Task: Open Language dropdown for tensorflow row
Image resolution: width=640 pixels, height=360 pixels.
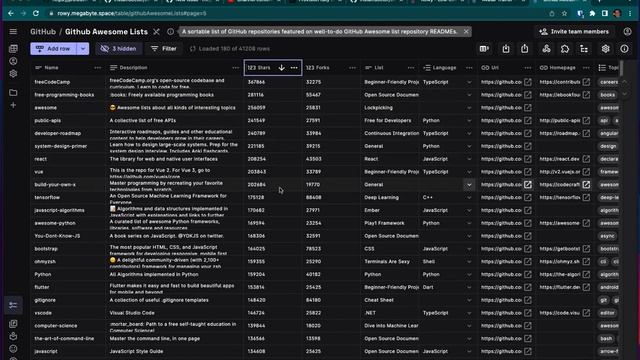Action: coord(469,198)
